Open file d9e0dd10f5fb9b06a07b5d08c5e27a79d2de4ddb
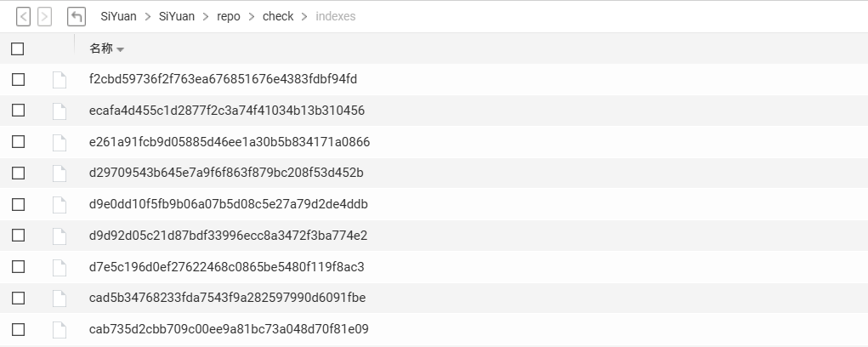This screenshot has width=868, height=347. point(228,204)
